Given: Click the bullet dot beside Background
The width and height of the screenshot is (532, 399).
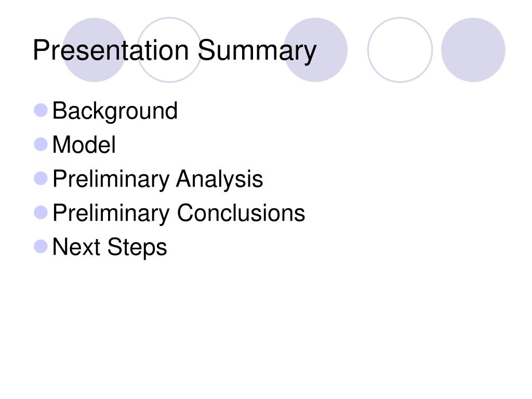Looking at the screenshot, I should coord(41,110).
